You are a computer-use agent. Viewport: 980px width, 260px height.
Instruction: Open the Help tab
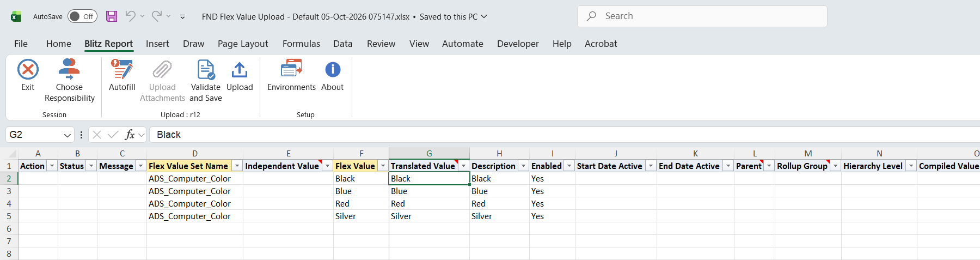point(562,44)
